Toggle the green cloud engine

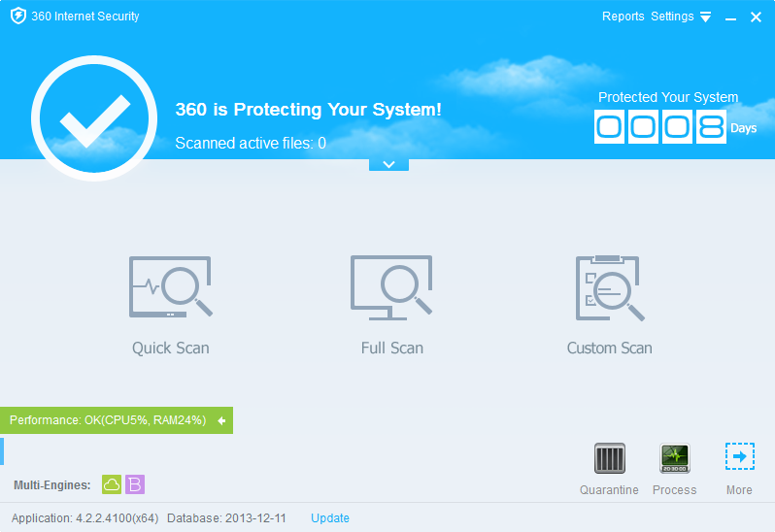tap(112, 484)
